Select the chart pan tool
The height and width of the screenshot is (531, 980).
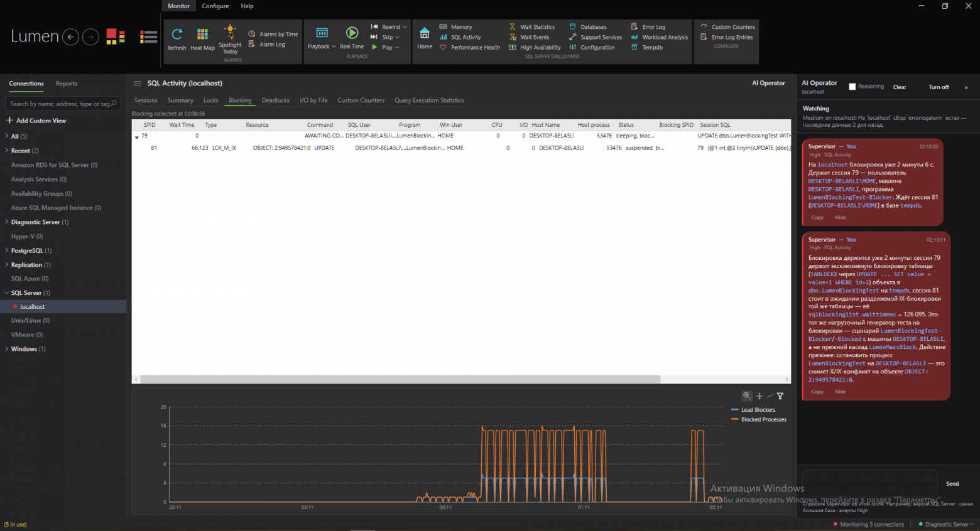759,396
